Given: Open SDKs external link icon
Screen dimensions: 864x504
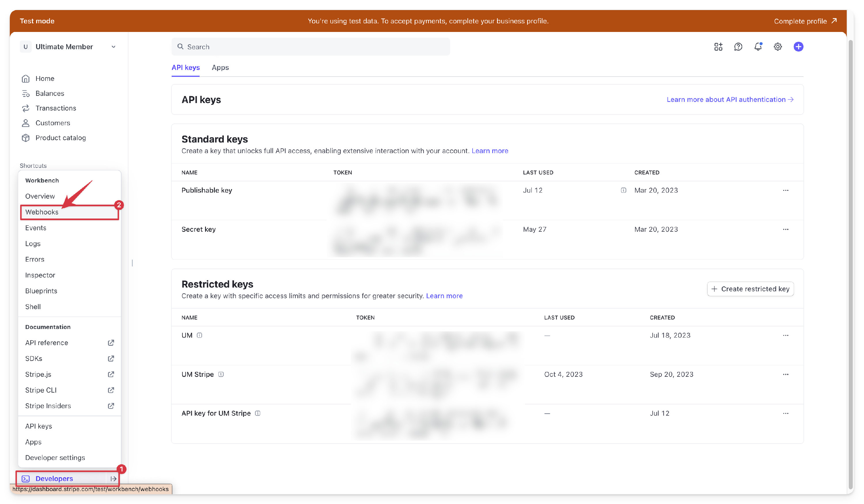Looking at the screenshot, I should [x=111, y=358].
